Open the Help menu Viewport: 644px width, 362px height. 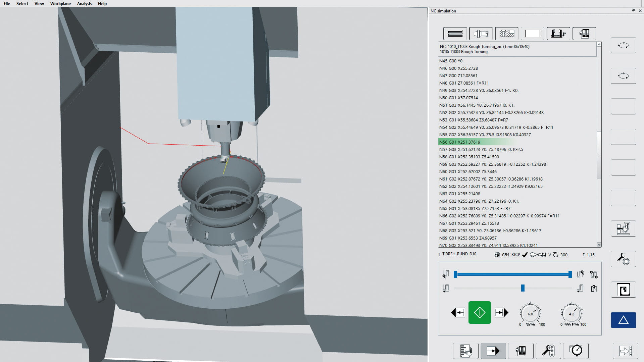[x=102, y=4]
